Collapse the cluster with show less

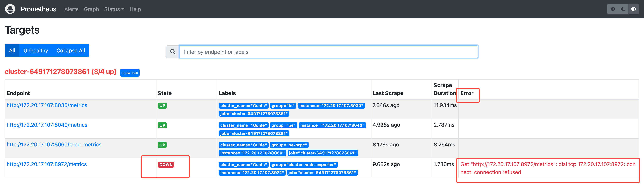[130, 73]
